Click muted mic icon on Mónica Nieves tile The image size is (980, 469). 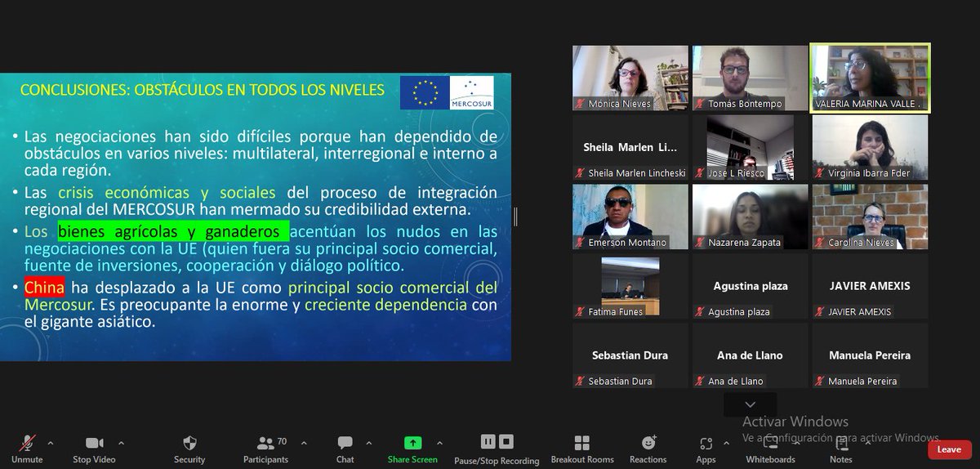click(x=581, y=104)
